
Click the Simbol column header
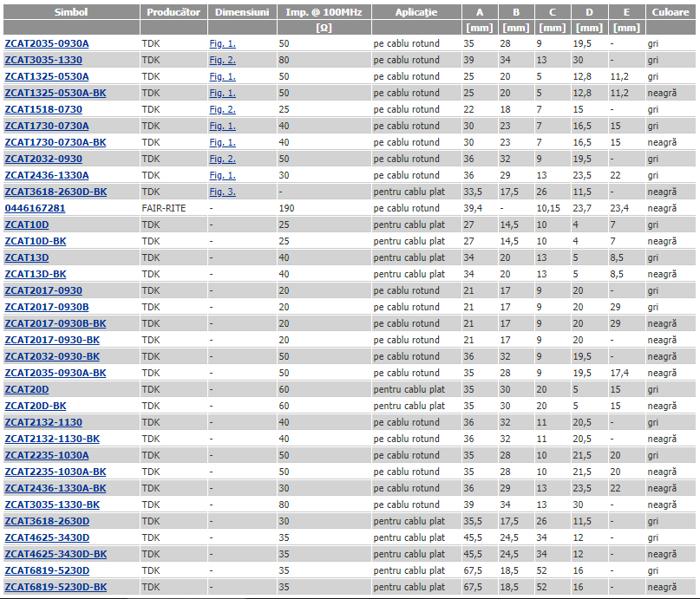click(70, 13)
